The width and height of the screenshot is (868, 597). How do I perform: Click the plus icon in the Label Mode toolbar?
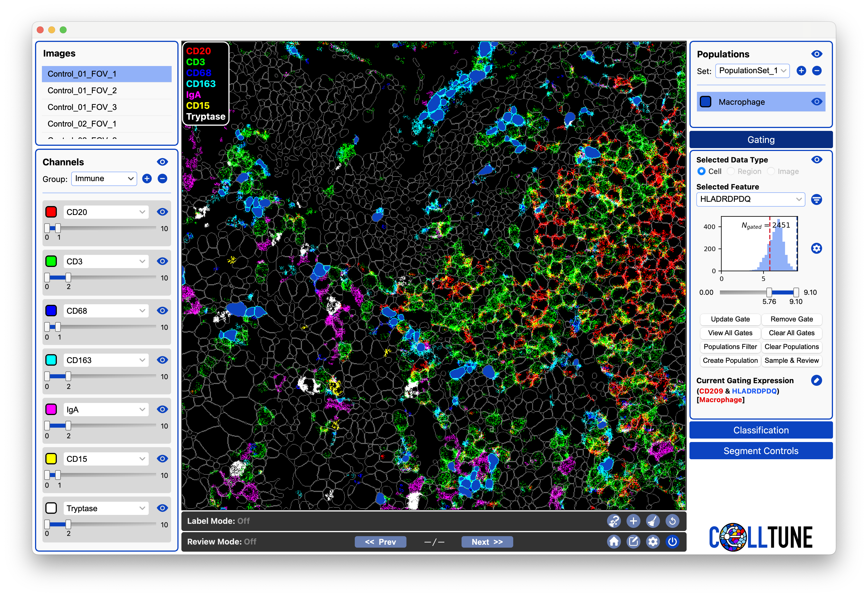(633, 521)
